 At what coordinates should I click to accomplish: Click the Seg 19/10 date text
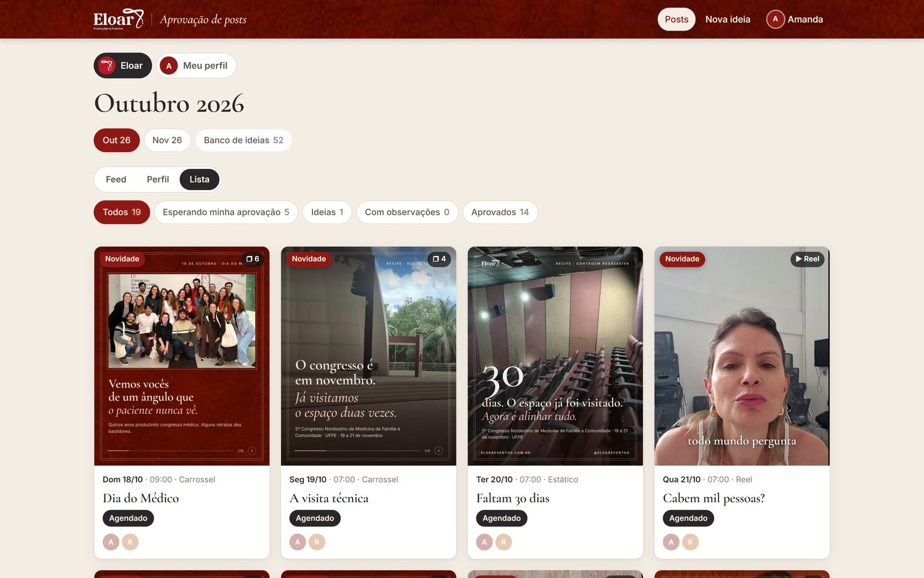pyautogui.click(x=308, y=480)
